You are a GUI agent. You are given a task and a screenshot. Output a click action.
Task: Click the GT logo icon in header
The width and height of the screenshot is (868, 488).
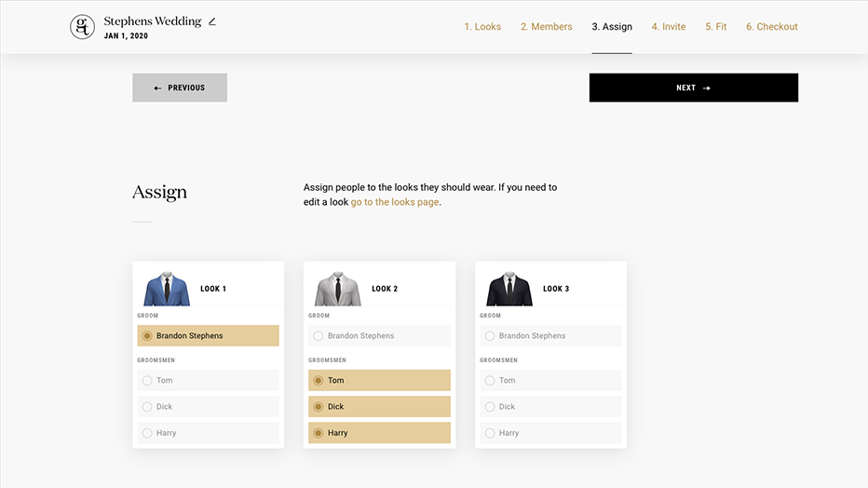82,27
